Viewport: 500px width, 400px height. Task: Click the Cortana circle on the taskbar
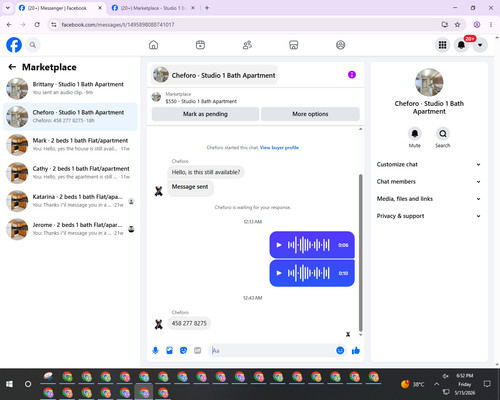28,384
